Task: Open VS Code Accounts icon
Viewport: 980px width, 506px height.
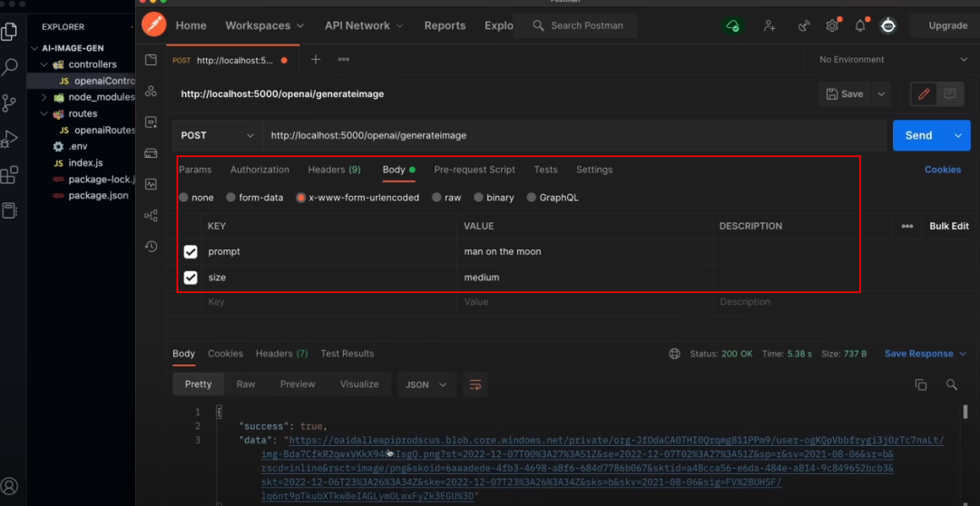Action: (9, 485)
